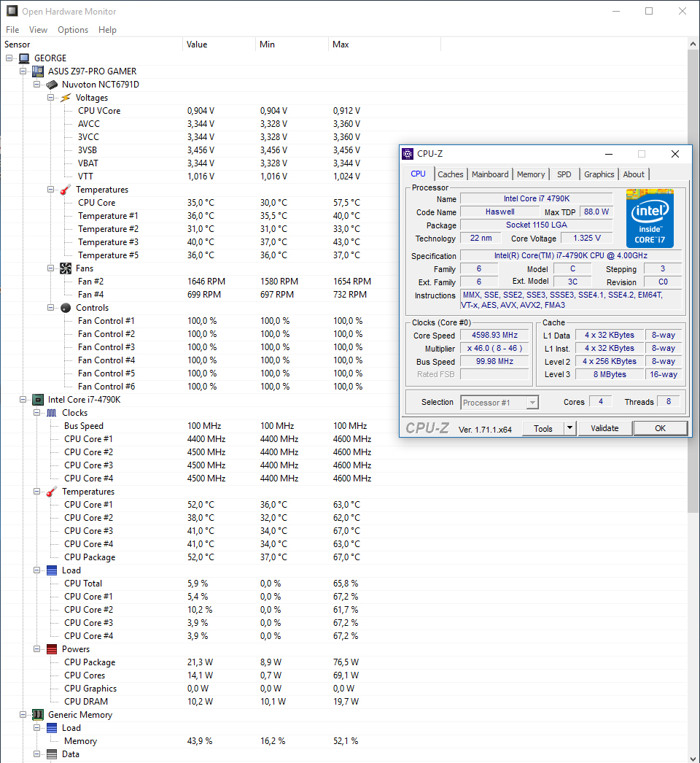This screenshot has width=700, height=763.
Task: Click the Min column header
Action: 292,44
